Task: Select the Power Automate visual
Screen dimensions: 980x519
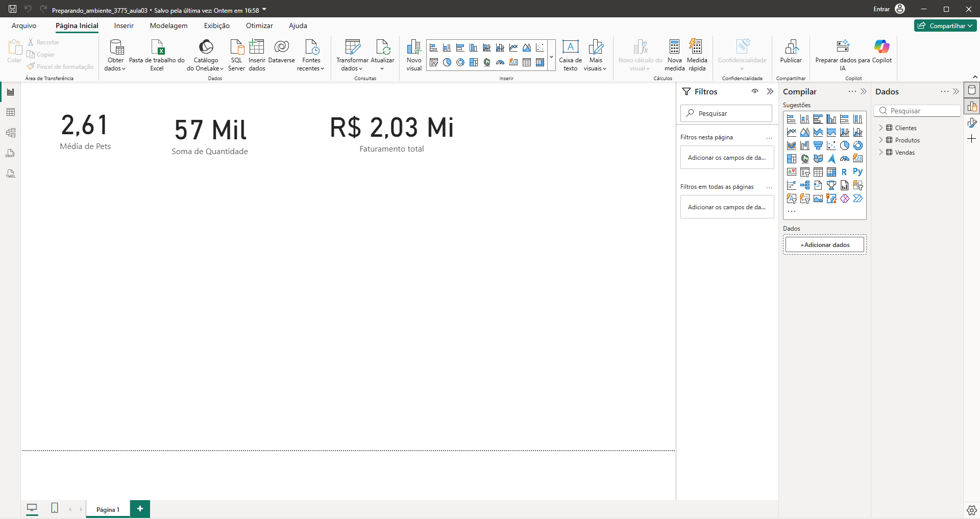Action: pos(857,199)
